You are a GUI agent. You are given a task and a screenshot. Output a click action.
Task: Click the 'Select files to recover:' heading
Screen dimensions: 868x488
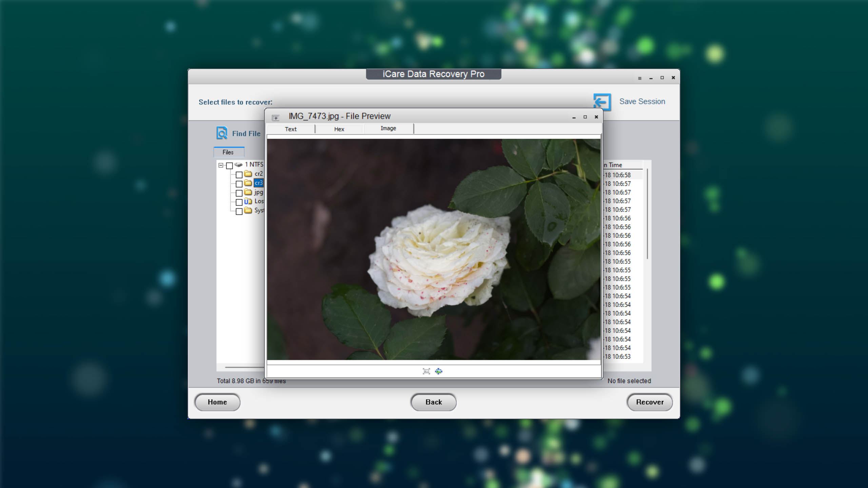235,102
